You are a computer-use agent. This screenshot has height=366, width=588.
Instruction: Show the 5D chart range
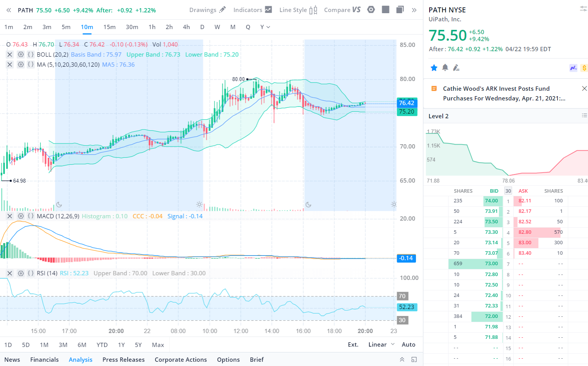pos(26,345)
